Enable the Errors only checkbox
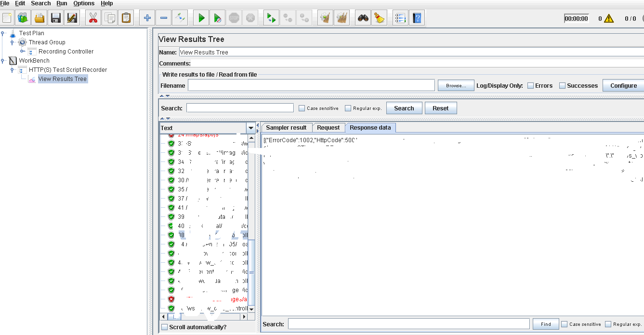 [530, 86]
